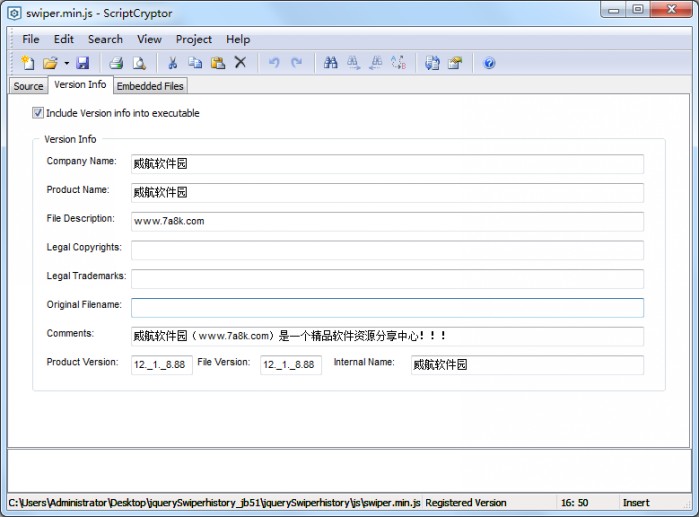Click the Redo arrow icon
The image size is (699, 517).
click(296, 63)
